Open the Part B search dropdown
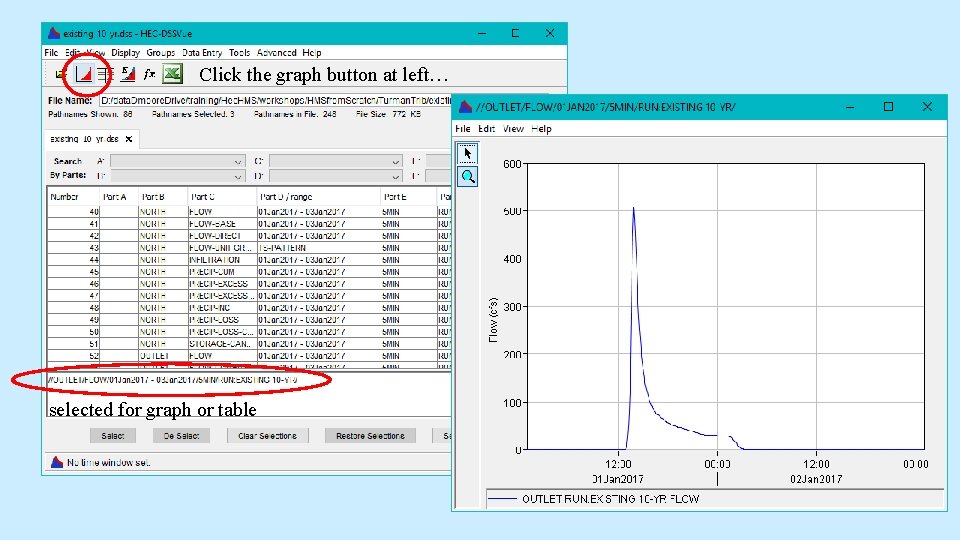The image size is (960, 540). tap(177, 176)
